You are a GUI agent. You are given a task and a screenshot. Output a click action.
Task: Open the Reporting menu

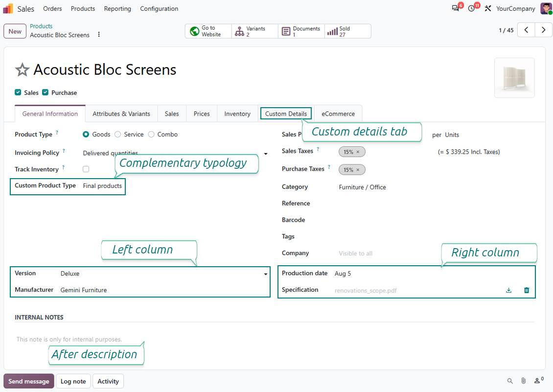117,8
